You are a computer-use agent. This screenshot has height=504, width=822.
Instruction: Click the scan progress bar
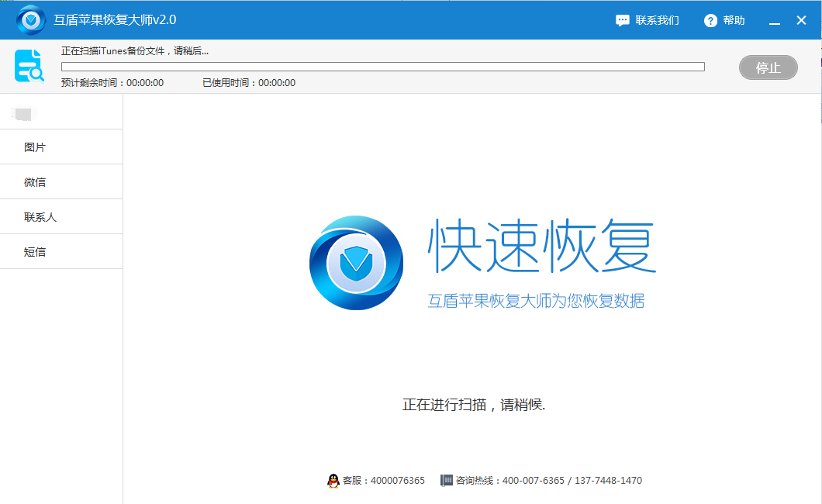coord(382,67)
